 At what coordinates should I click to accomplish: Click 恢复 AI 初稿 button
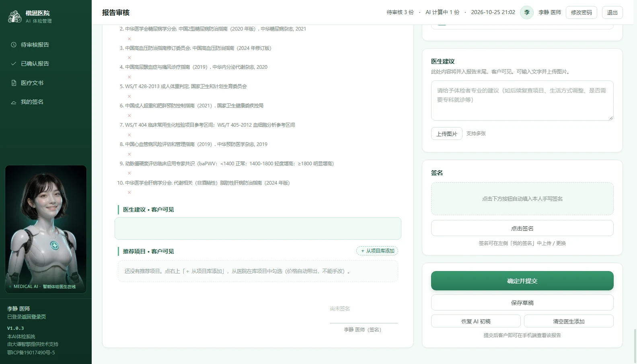point(476,321)
